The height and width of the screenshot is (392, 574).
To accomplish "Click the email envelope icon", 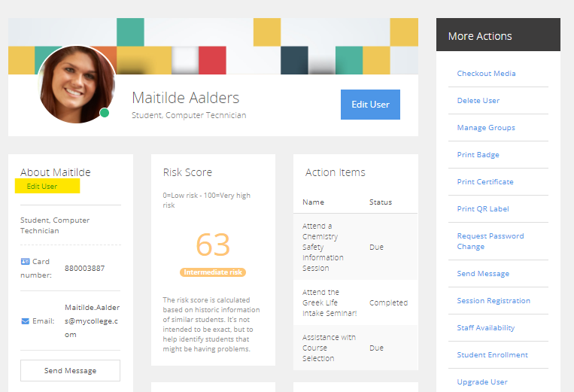I will (26, 321).
